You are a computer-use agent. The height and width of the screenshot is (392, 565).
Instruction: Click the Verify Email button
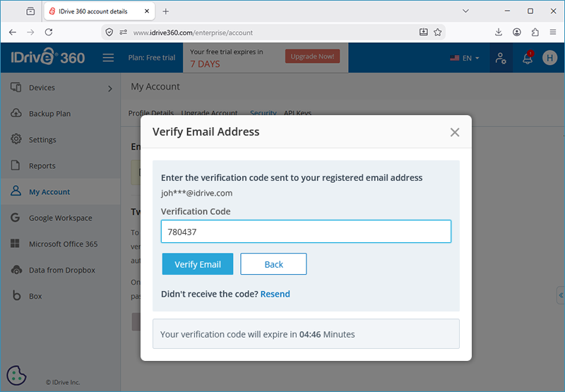[198, 264]
